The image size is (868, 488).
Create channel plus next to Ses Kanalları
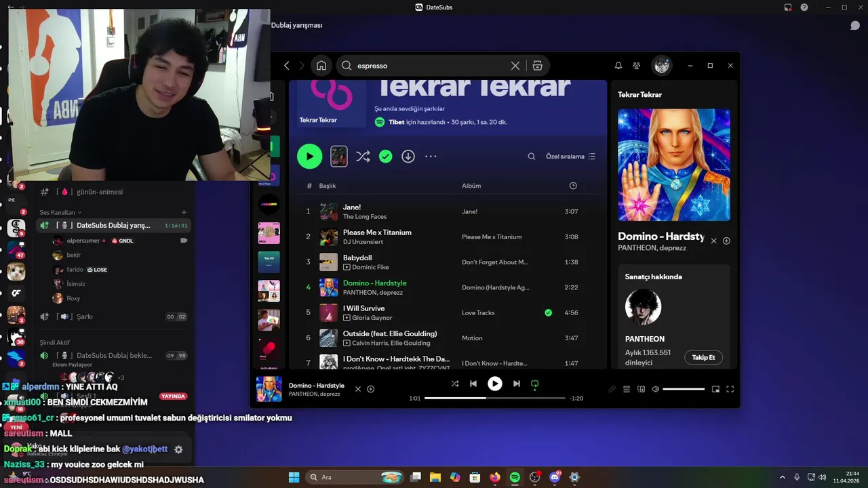pyautogui.click(x=184, y=212)
